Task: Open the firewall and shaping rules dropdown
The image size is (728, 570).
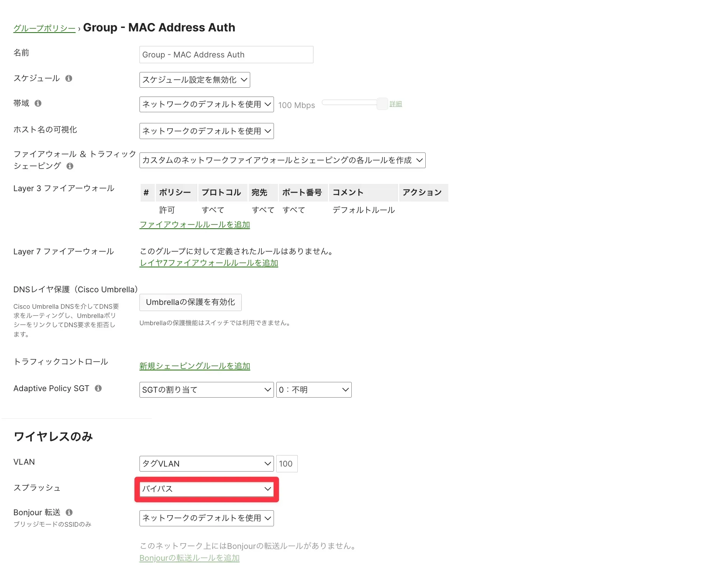Action: (282, 161)
